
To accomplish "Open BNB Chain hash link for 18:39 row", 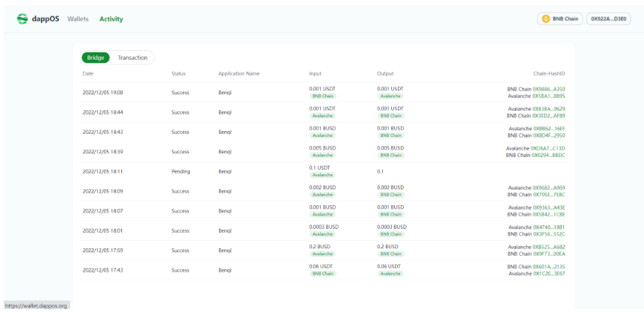I will [x=549, y=155].
